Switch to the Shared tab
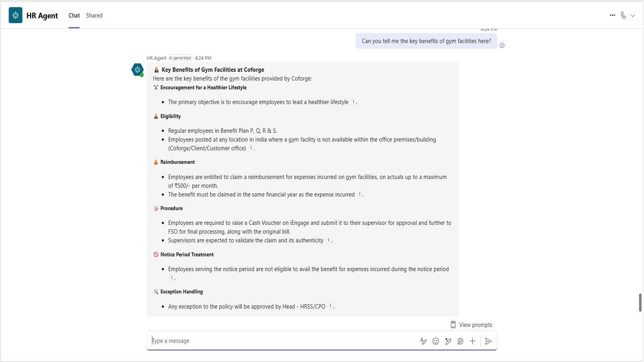Image resolution: width=644 pixels, height=362 pixels. [x=94, y=16]
